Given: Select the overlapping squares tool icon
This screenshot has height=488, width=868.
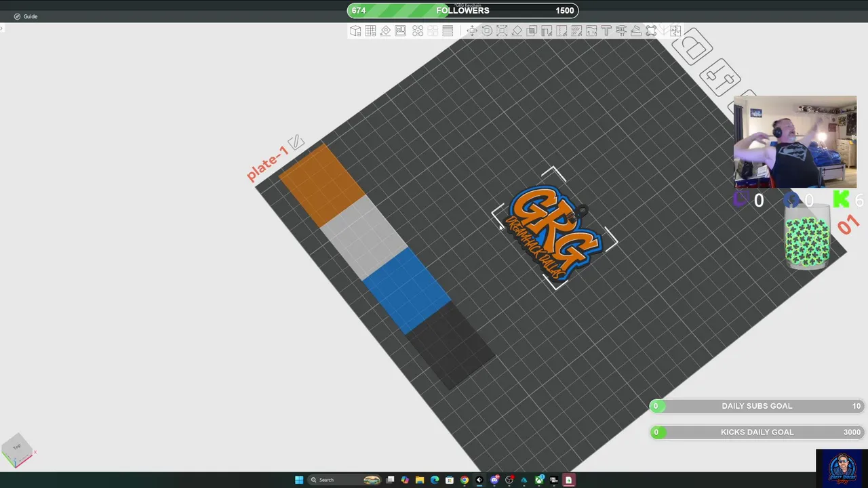Looking at the screenshot, I should [x=532, y=30].
